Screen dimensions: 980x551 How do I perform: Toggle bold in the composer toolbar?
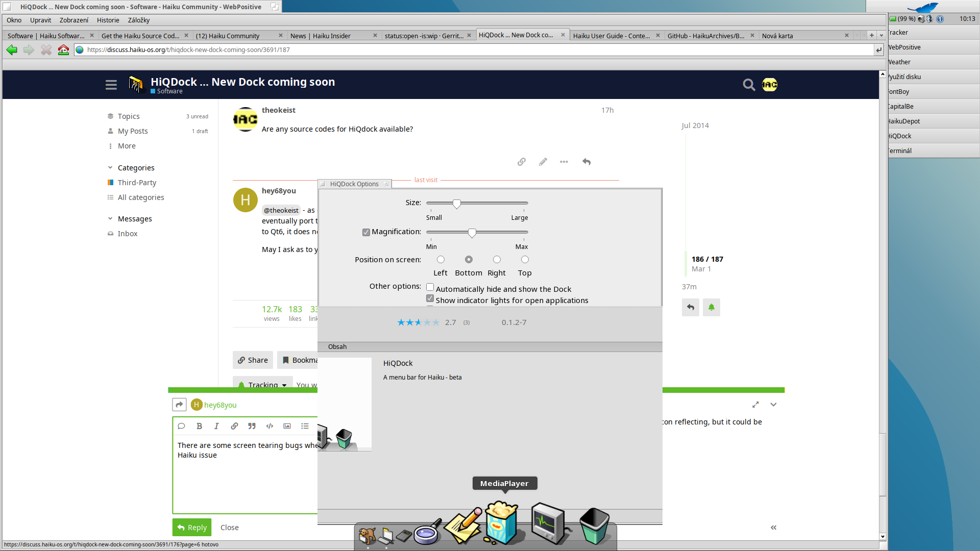click(x=200, y=426)
